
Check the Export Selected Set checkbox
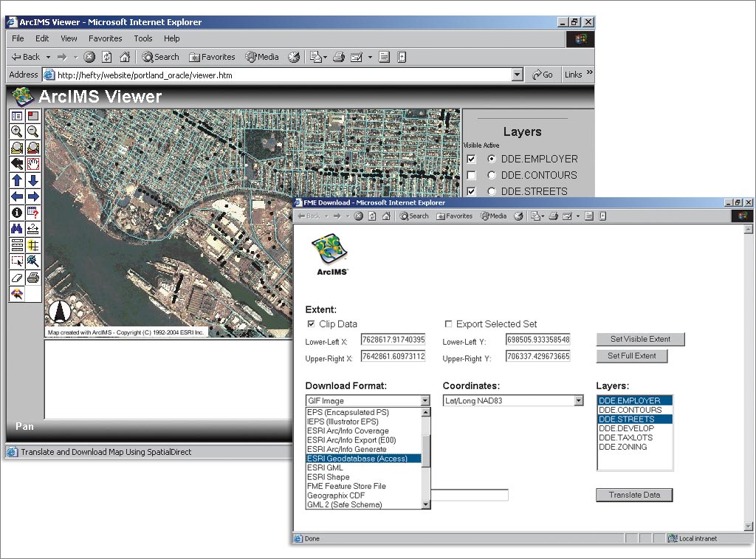(x=448, y=323)
